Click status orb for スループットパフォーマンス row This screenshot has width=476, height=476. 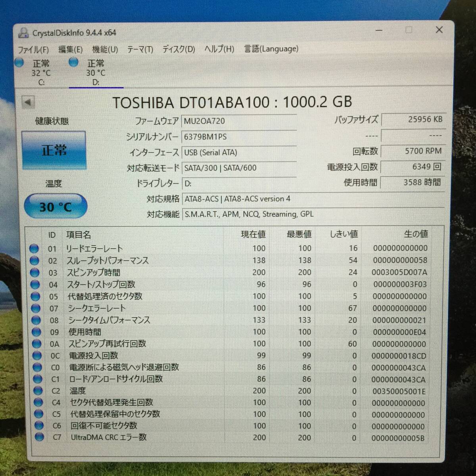click(x=35, y=261)
